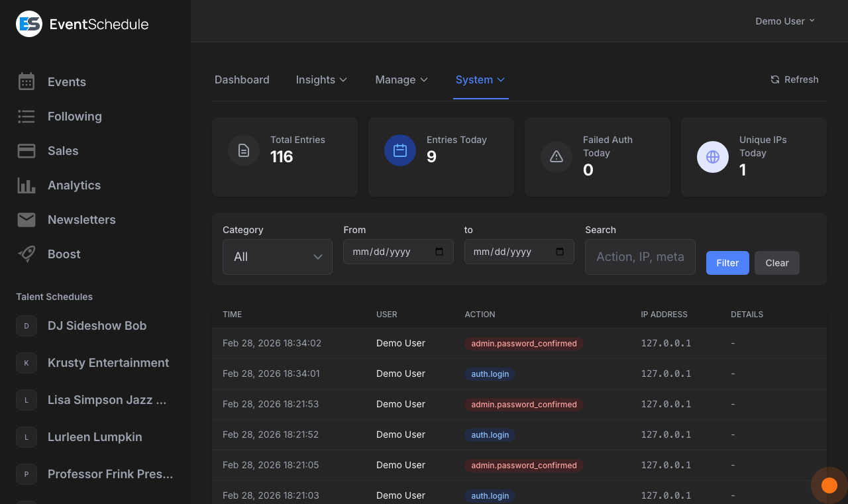This screenshot has width=848, height=504.
Task: Open Following in the sidebar
Action: click(75, 117)
